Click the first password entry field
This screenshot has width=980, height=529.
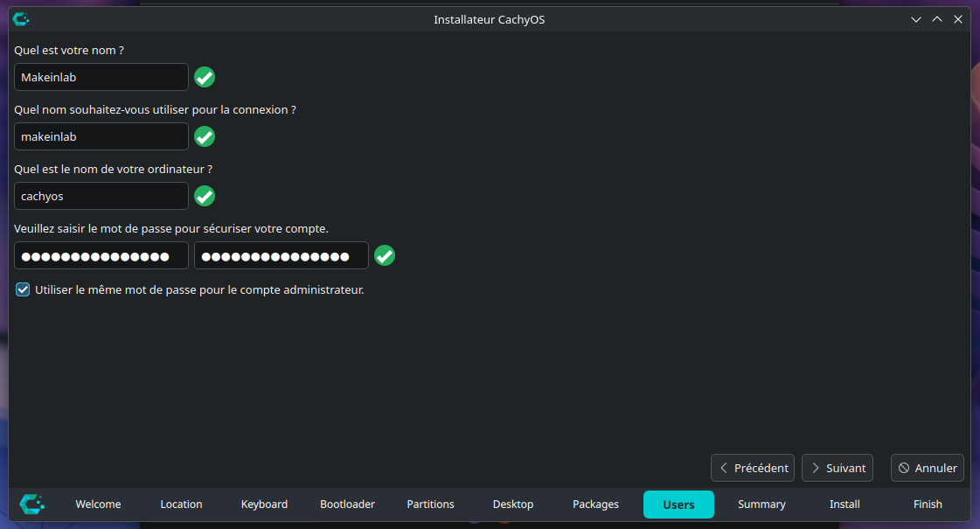coord(101,255)
